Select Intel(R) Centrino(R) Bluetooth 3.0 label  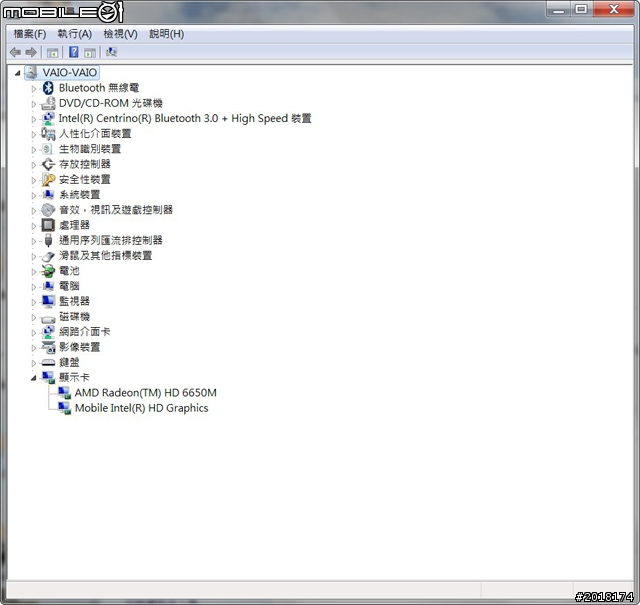(185, 118)
